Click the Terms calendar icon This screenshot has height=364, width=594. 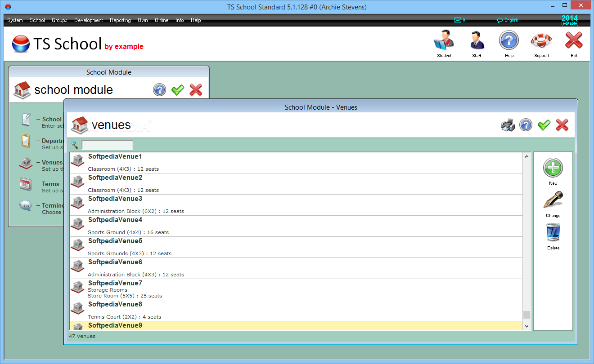26,184
